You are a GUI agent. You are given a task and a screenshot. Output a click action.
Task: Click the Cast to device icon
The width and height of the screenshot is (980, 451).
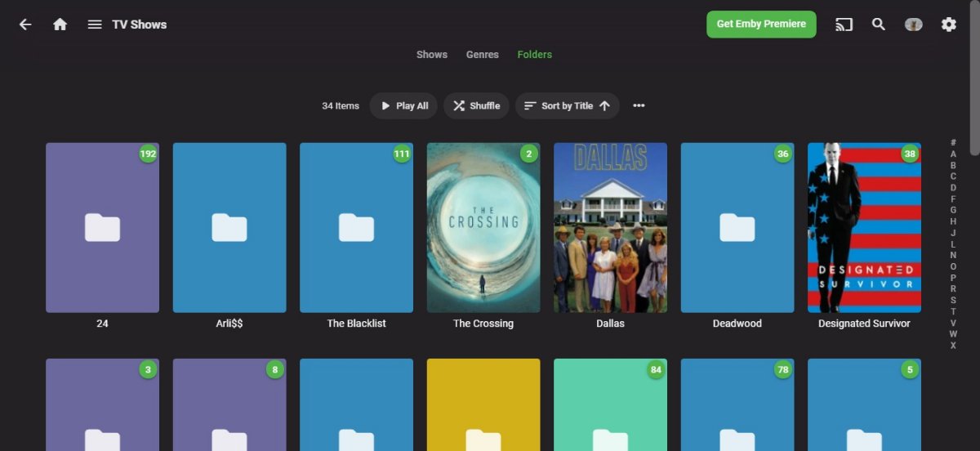844,25
